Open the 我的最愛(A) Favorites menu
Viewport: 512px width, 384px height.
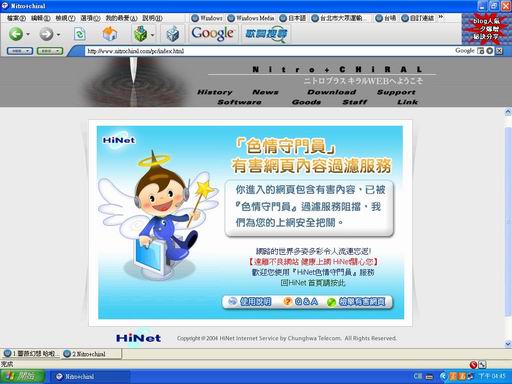point(121,18)
